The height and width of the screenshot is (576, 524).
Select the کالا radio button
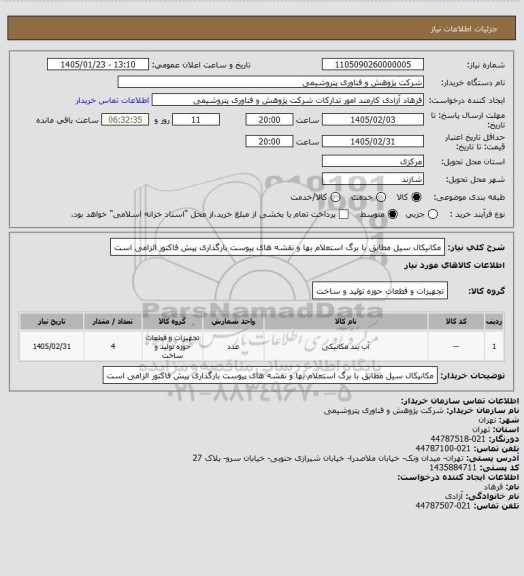click(416, 197)
